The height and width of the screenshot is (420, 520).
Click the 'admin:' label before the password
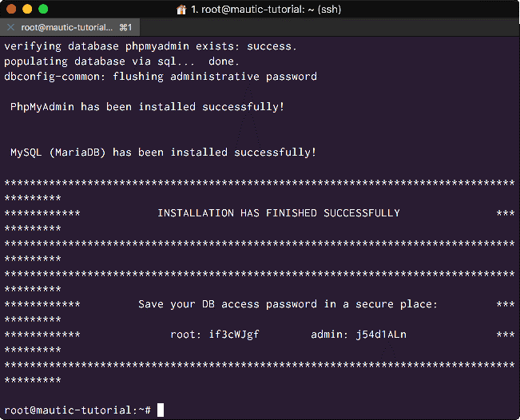[x=329, y=335]
